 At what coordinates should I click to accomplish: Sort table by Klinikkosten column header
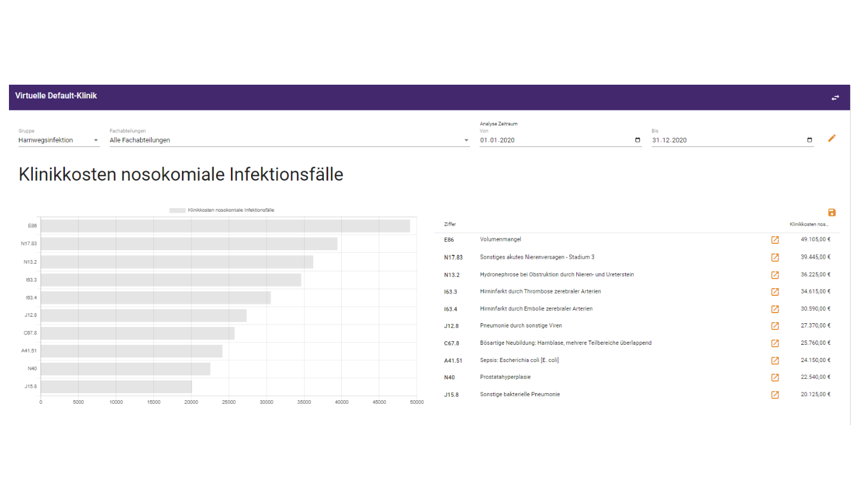pos(808,224)
